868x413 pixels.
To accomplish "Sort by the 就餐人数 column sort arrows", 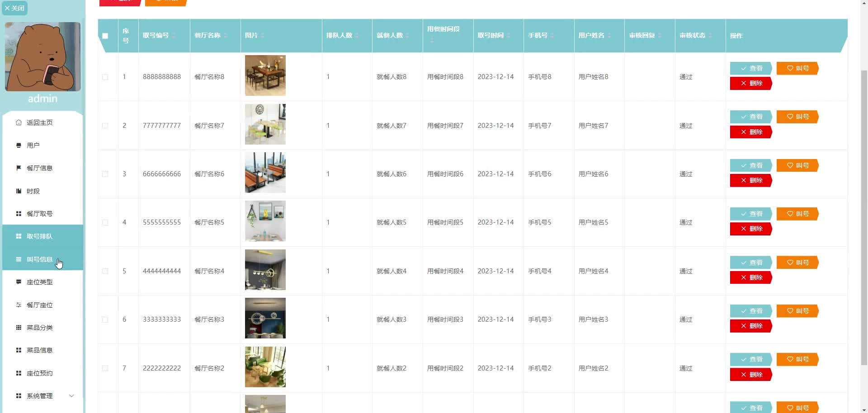I will coord(407,35).
